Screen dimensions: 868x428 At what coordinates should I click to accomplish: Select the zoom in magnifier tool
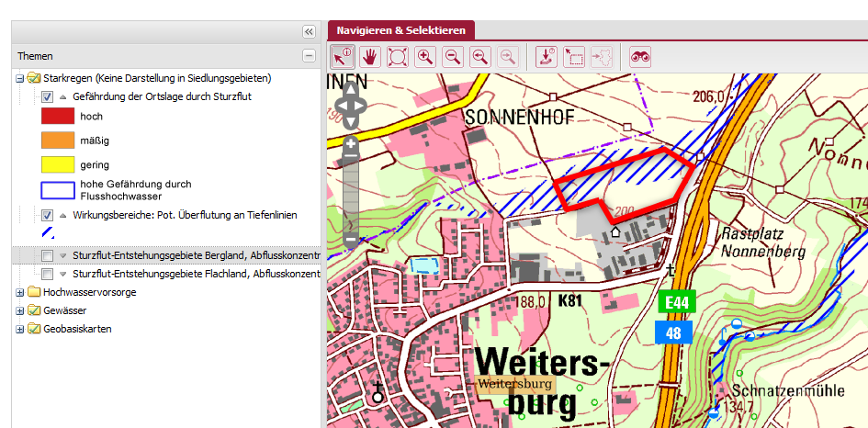[x=425, y=57]
